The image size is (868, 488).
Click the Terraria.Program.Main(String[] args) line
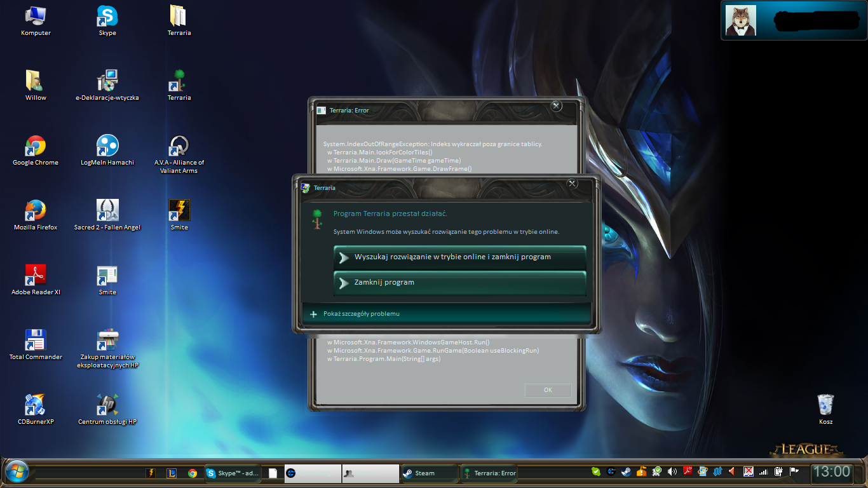click(384, 359)
